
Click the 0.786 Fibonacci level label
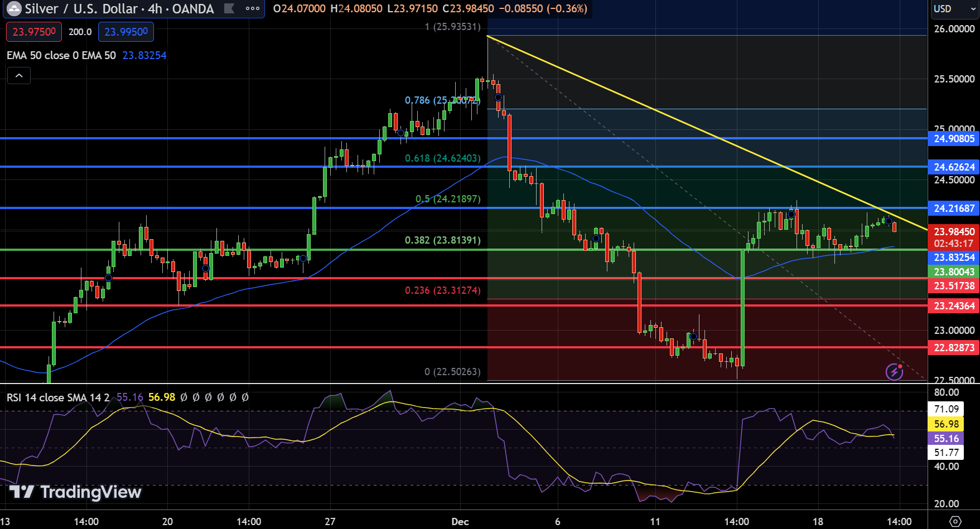click(442, 100)
